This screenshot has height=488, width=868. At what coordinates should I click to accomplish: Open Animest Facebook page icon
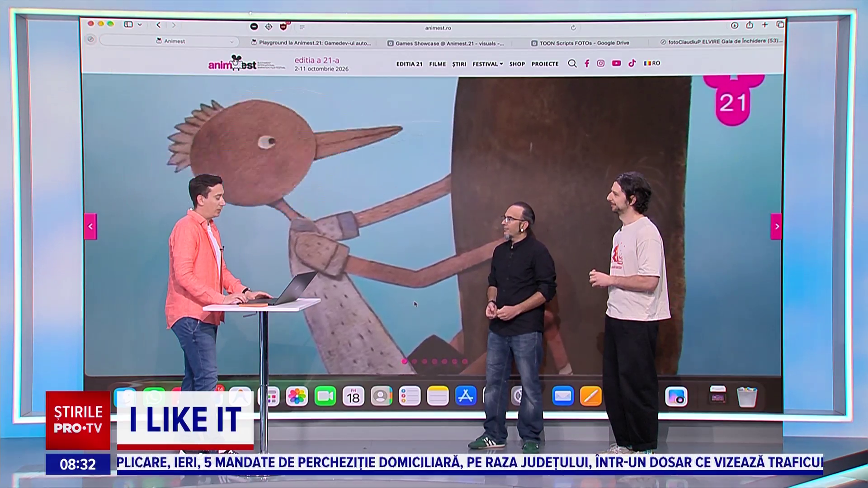[x=587, y=63]
